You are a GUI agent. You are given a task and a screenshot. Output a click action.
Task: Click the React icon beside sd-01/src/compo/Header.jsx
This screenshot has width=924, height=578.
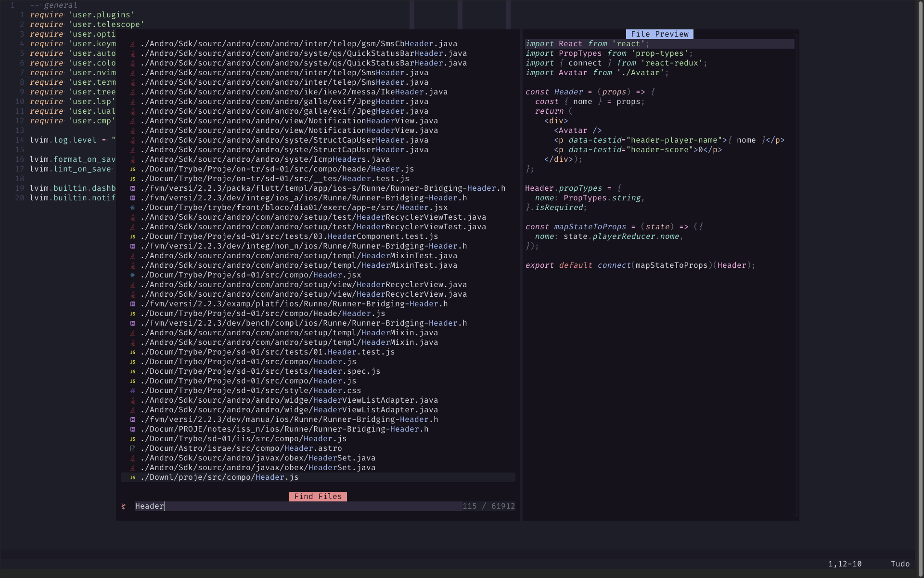pos(133,275)
